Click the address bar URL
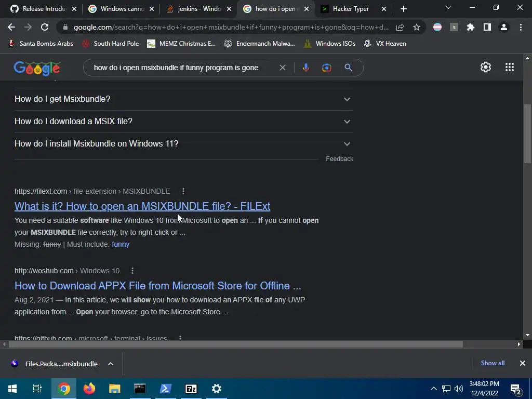532x399 pixels. click(231, 27)
